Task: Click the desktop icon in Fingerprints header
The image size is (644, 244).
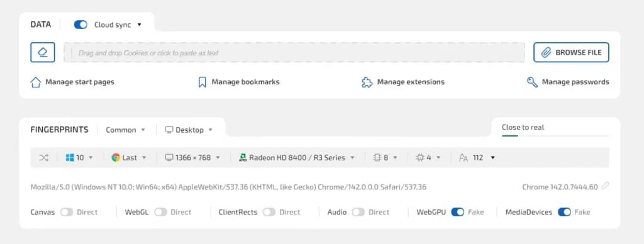Action: (x=169, y=130)
